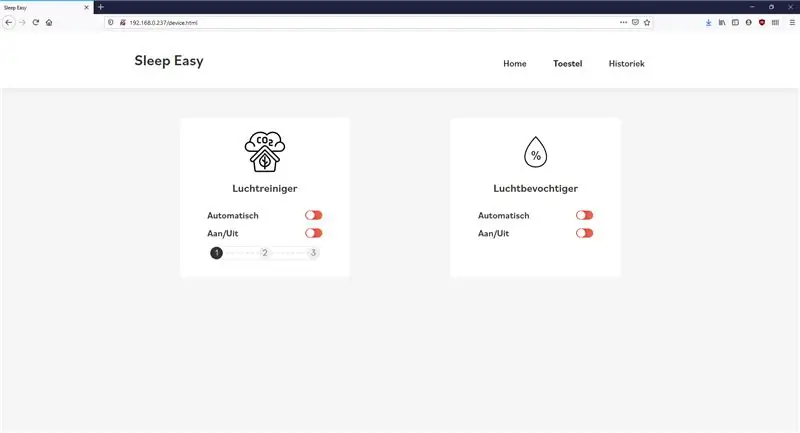Image resolution: width=800 pixels, height=433 pixels.
Task: Open the Firefox hamburger menu
Action: tap(792, 22)
